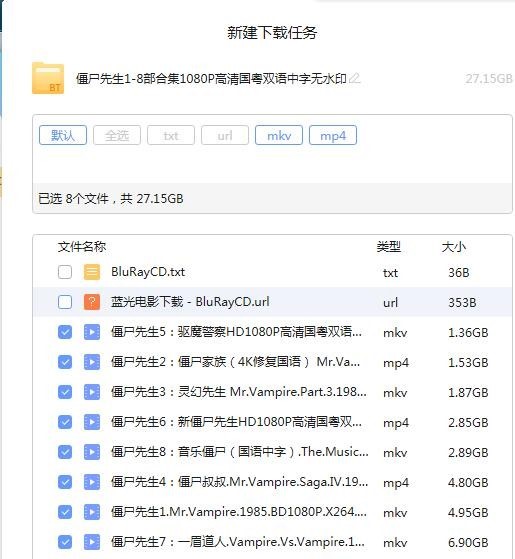Viewport: 515px width, 559px height.
Task: Uncheck the 僵尸先生6 新僵尸先生 checkbox
Action: tap(65, 422)
